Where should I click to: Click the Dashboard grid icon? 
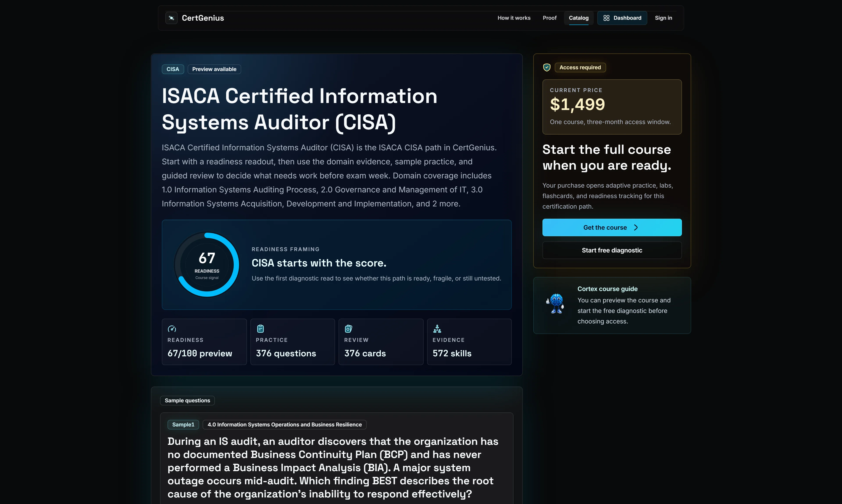(x=606, y=18)
